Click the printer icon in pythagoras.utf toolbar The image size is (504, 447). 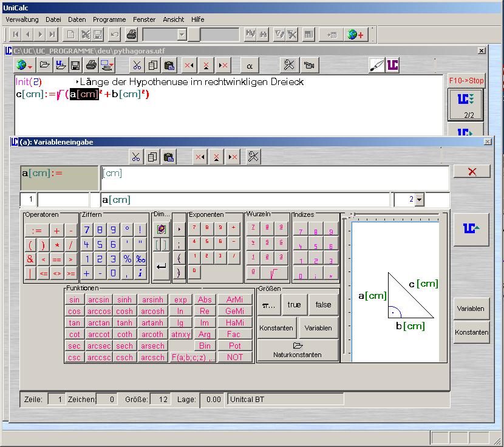point(91,65)
